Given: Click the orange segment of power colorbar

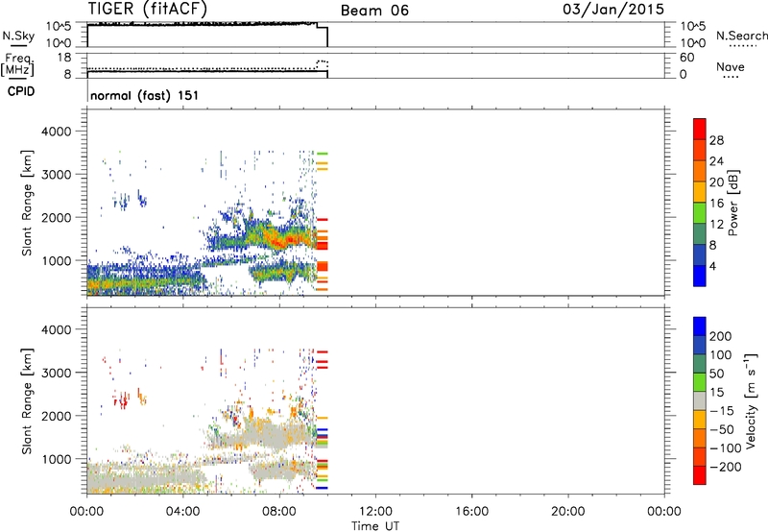Looking at the screenshot, I should pyautogui.click(x=700, y=171).
